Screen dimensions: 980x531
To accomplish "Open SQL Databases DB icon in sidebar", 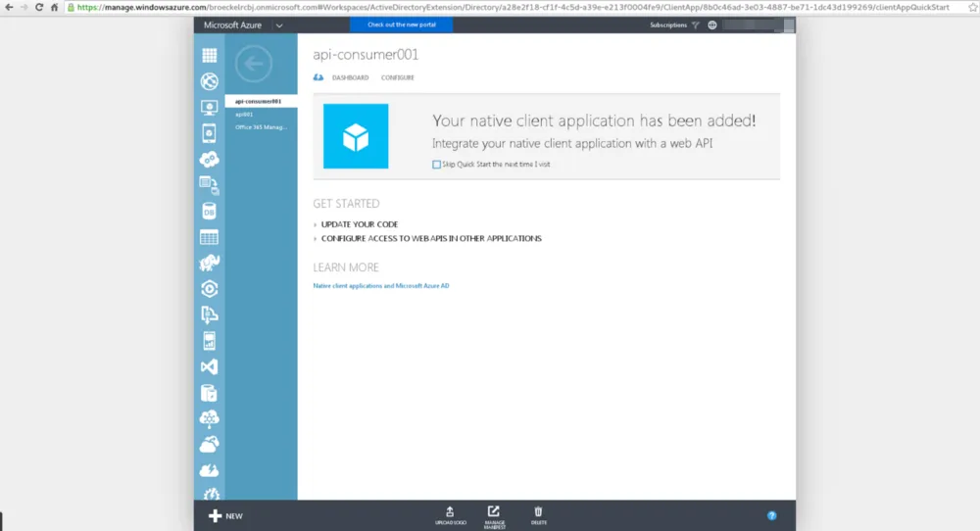I will coord(210,212).
